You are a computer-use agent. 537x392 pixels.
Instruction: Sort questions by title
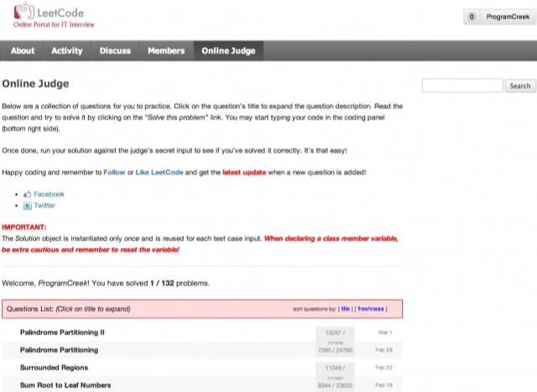coord(345,309)
